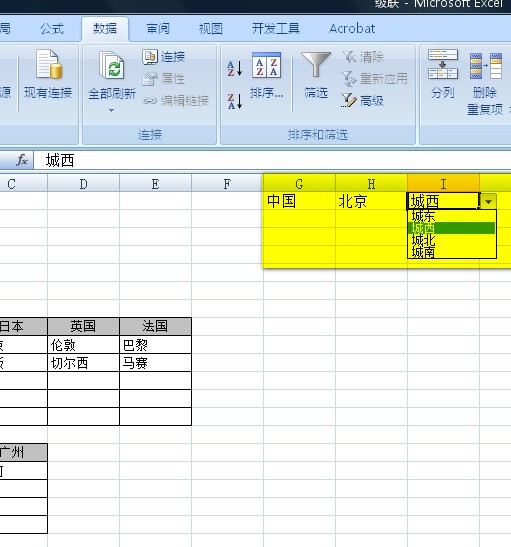Select column I header

[443, 183]
